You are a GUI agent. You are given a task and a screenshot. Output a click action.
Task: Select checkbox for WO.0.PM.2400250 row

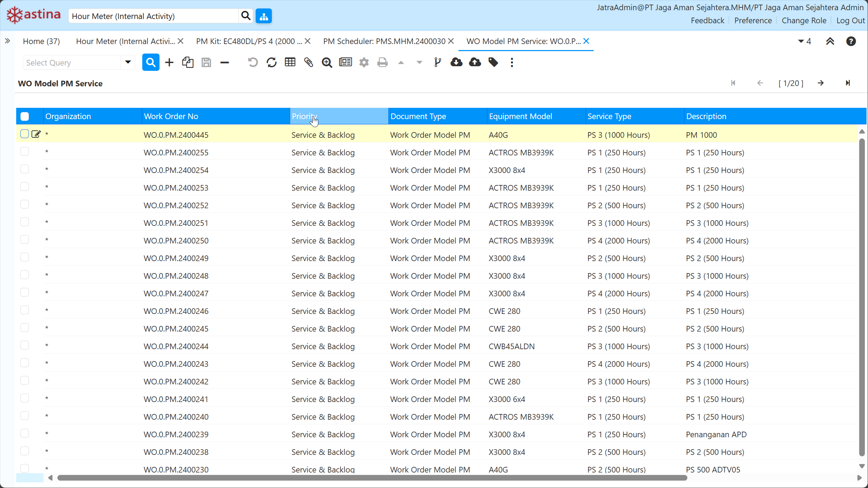pyautogui.click(x=25, y=240)
